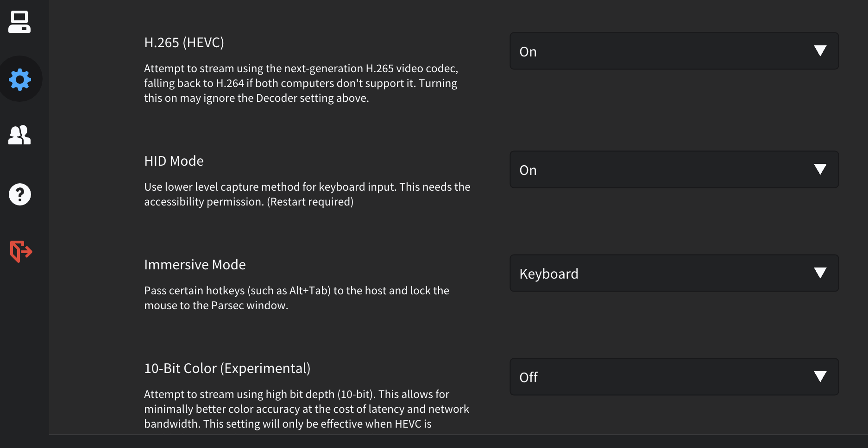Open the HID Mode On selector
Screen dimensions: 868x448
(674, 169)
